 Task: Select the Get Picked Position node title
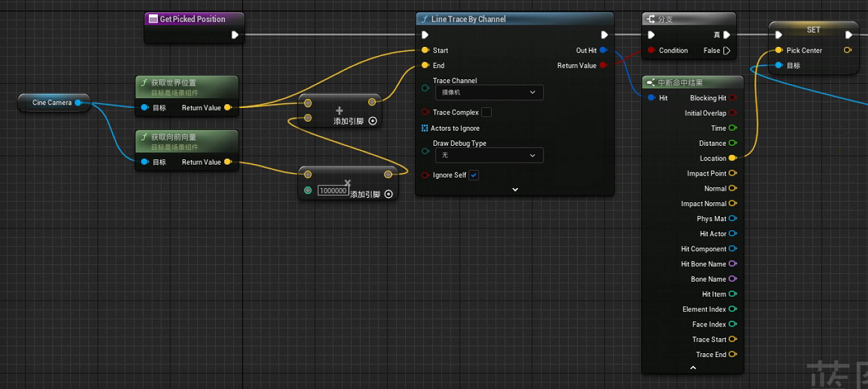coord(192,19)
